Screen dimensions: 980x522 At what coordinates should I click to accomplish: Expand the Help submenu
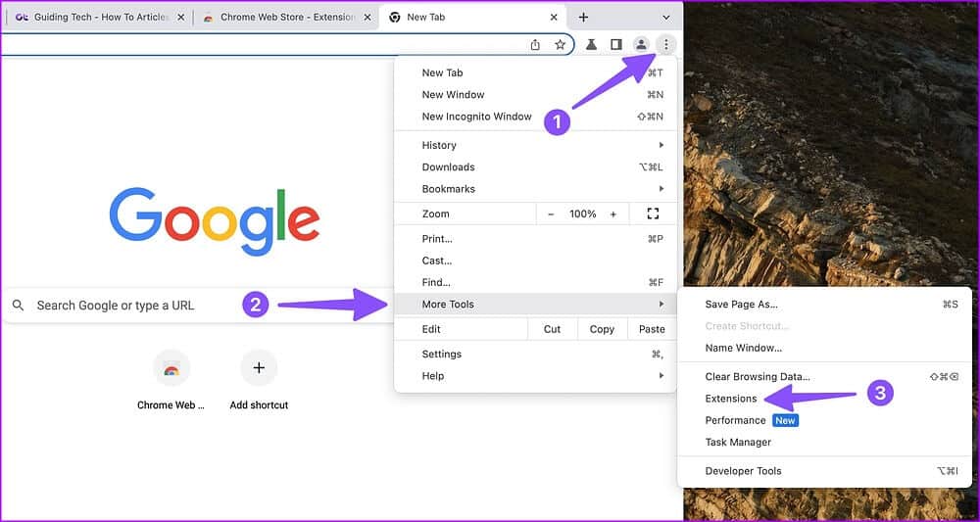pyautogui.click(x=536, y=376)
